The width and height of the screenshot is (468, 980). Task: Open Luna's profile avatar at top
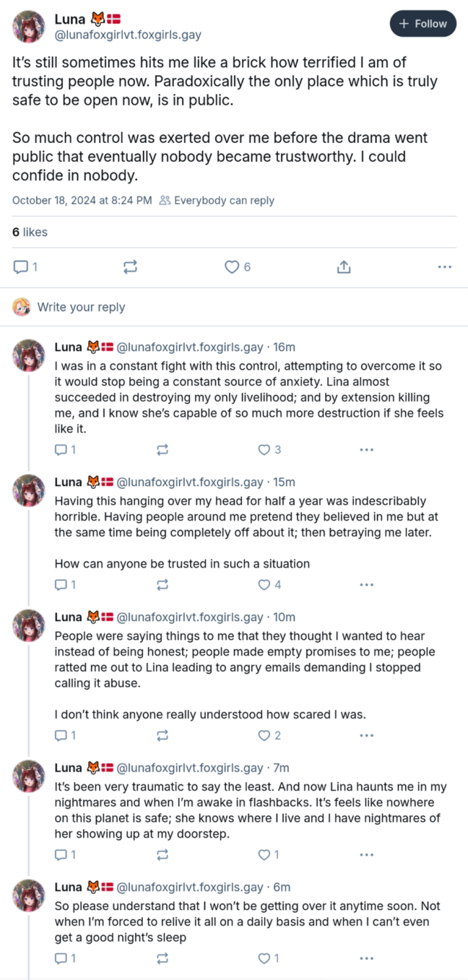pyautogui.click(x=29, y=27)
